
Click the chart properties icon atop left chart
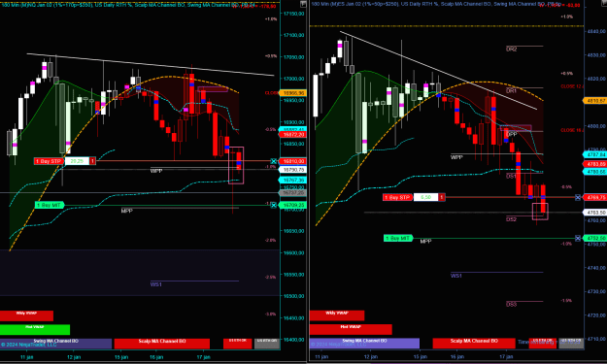tap(303, 4)
